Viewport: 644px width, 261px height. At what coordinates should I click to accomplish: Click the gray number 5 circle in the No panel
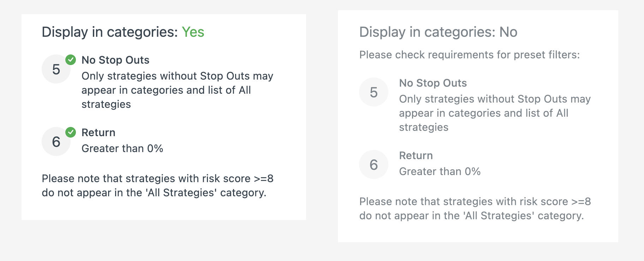pos(374,92)
